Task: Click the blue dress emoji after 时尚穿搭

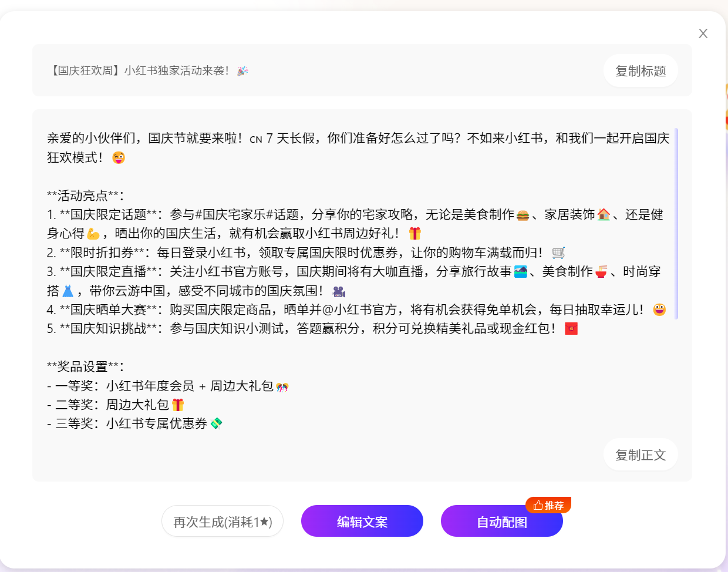Action: point(68,291)
